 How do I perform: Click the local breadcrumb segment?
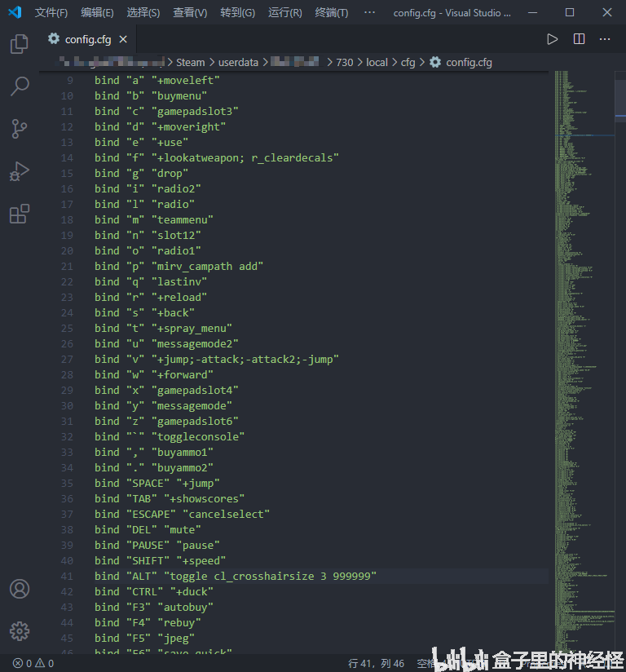(x=377, y=63)
